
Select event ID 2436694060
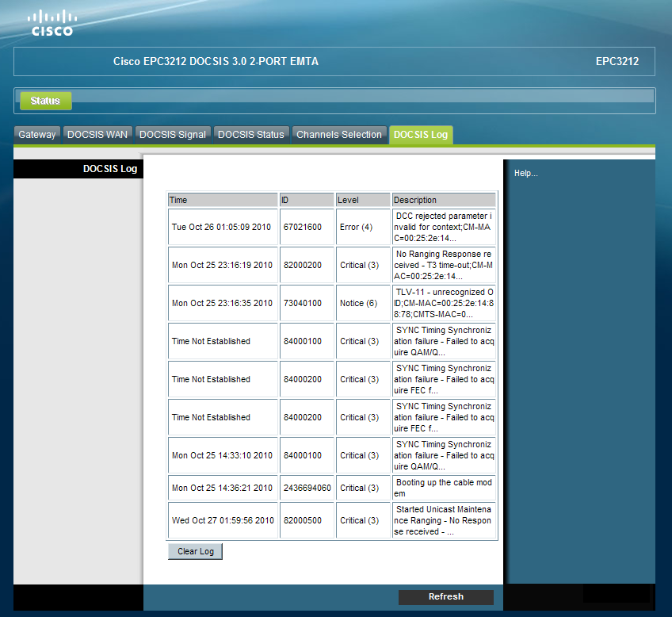[307, 488]
